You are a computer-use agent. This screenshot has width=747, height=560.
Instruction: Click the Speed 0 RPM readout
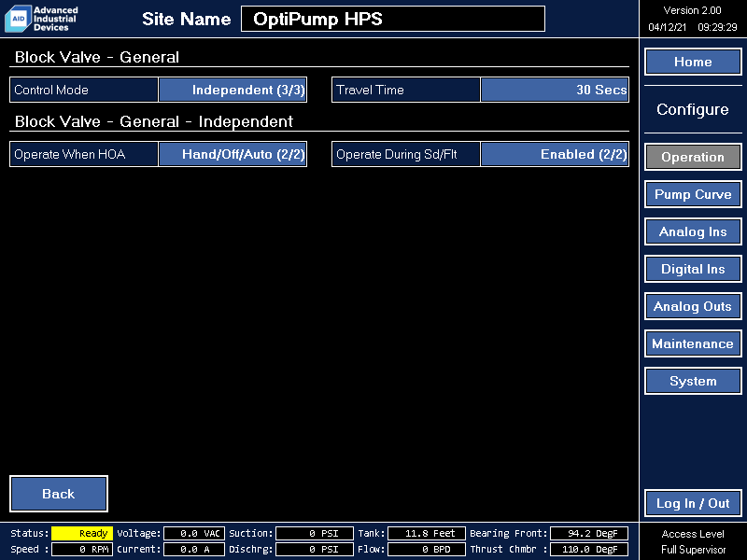click(x=82, y=549)
